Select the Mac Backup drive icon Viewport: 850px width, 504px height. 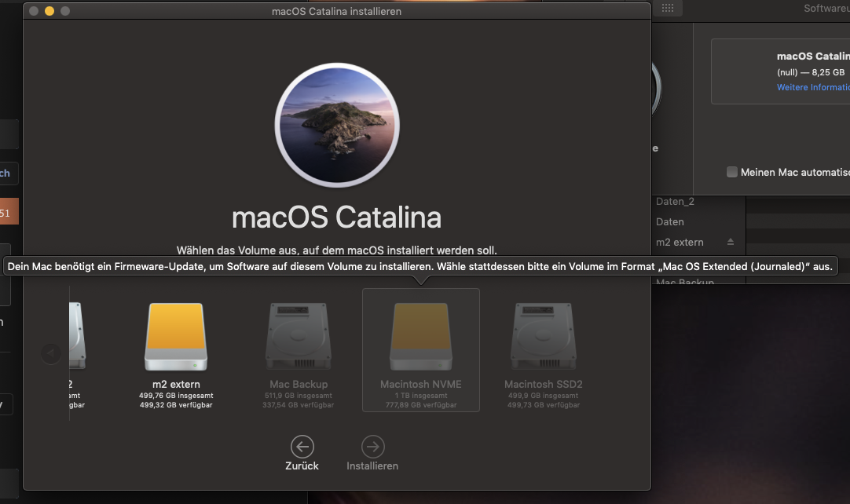(299, 337)
